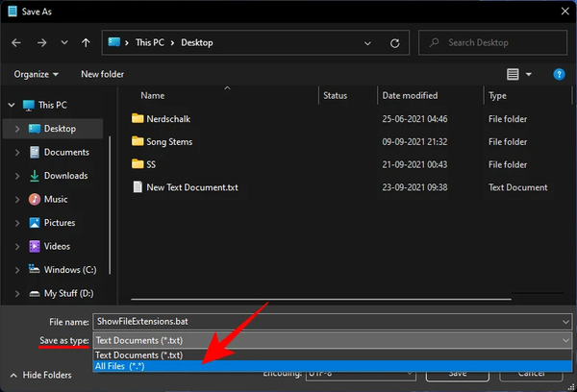
Task: Click the Search Desktop field
Action: [492, 42]
